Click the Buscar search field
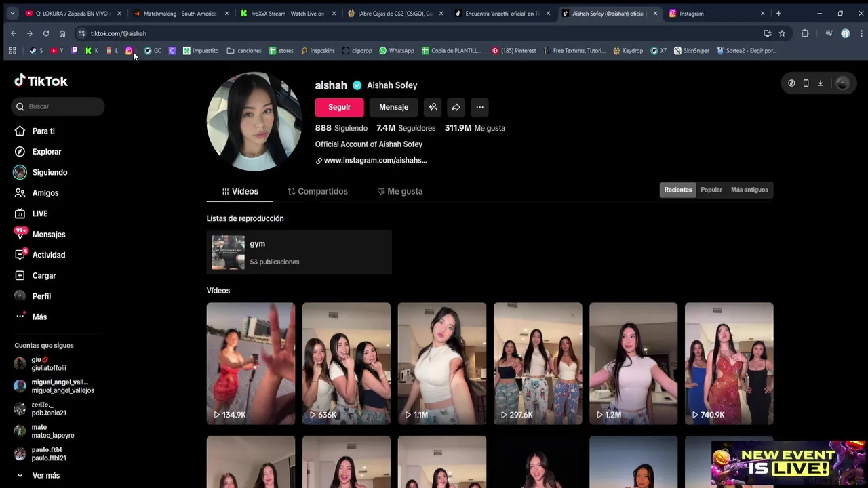 58,106
